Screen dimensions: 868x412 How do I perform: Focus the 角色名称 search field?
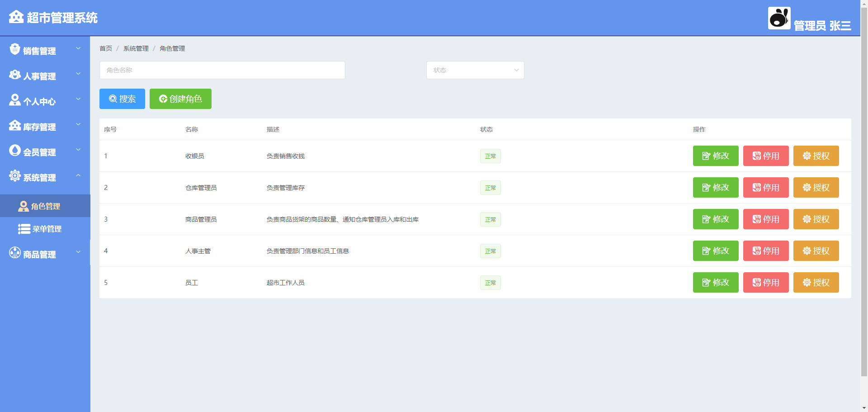coord(222,70)
